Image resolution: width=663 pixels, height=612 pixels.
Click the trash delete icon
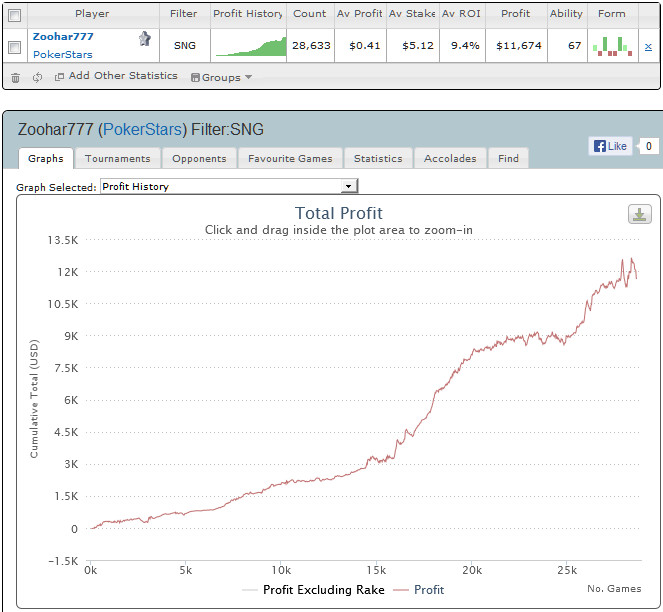point(15,77)
